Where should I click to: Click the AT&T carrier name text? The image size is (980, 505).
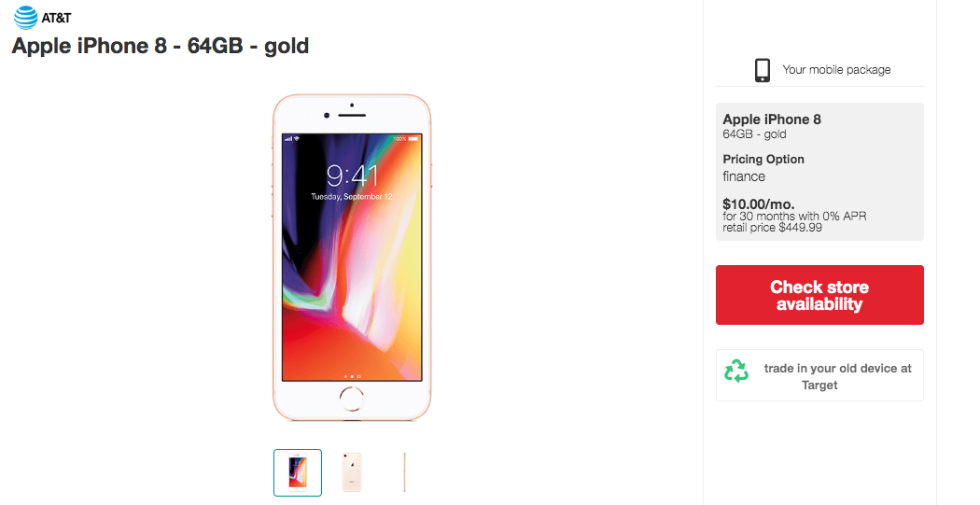coord(56,17)
